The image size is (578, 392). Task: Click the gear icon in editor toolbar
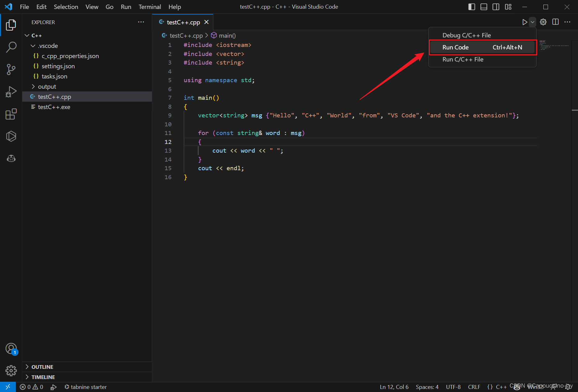pyautogui.click(x=543, y=22)
